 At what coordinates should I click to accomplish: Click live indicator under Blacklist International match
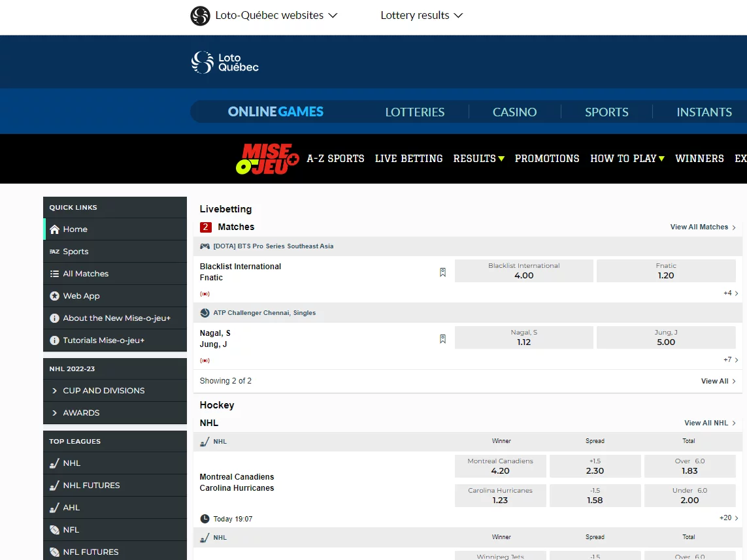[x=205, y=294]
